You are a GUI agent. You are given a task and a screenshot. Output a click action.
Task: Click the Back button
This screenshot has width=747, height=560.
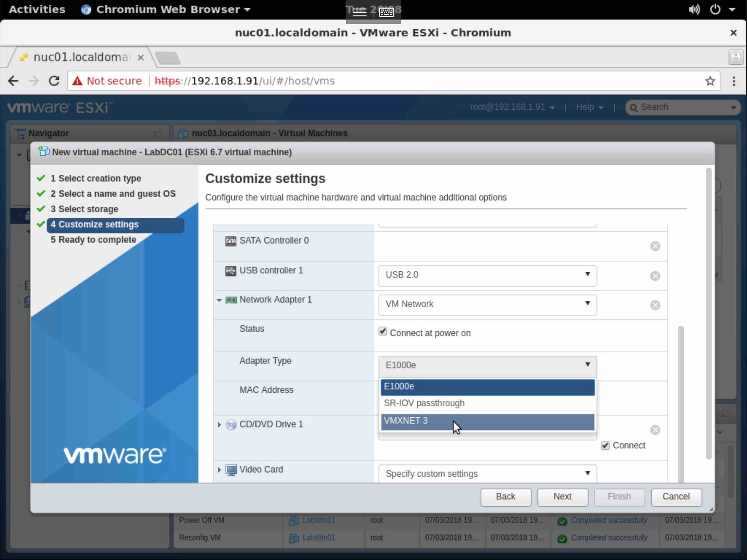506,497
